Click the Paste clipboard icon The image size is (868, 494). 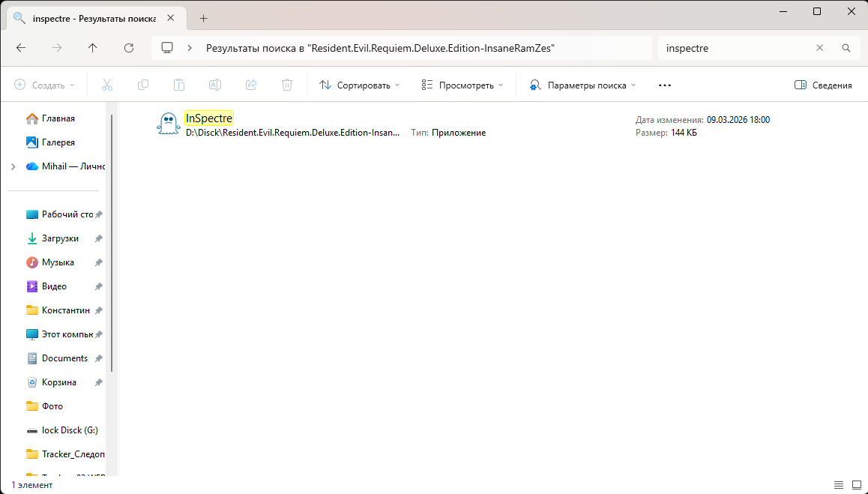click(179, 85)
